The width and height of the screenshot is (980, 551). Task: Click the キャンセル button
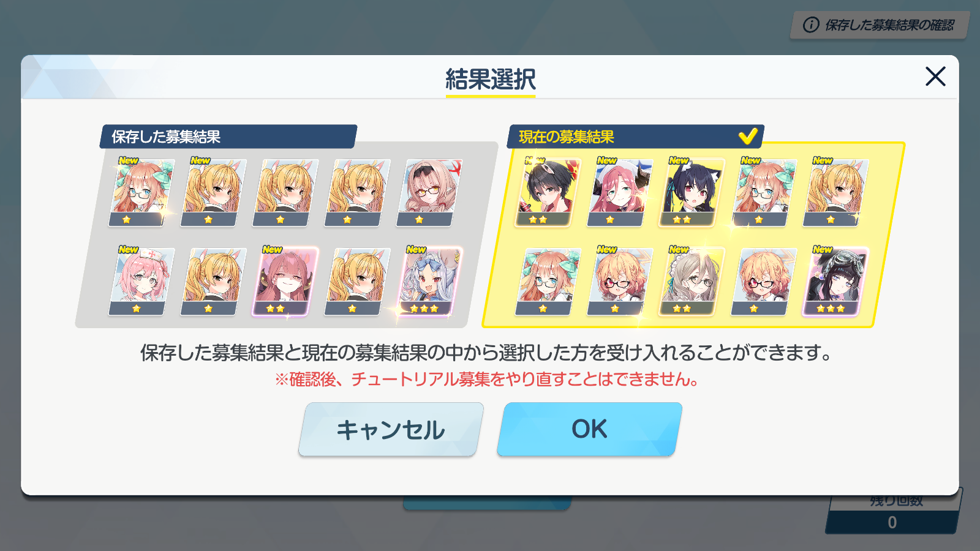coord(391,429)
